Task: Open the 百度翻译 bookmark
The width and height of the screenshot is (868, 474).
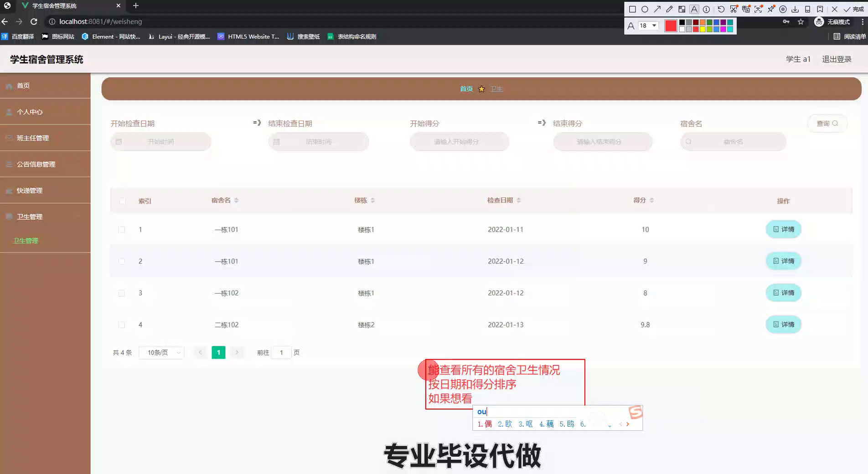Action: tap(18, 36)
